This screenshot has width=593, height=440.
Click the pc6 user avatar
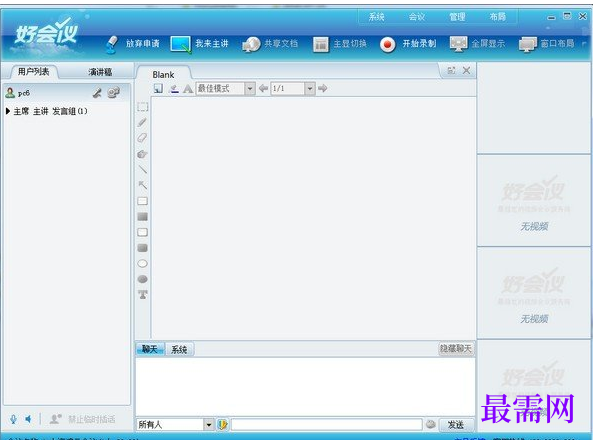tap(10, 93)
